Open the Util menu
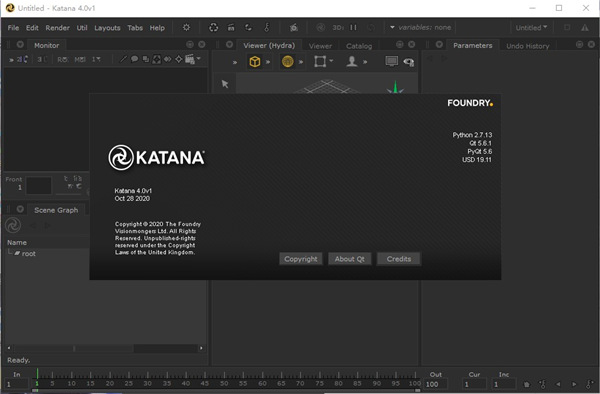 pos(82,28)
